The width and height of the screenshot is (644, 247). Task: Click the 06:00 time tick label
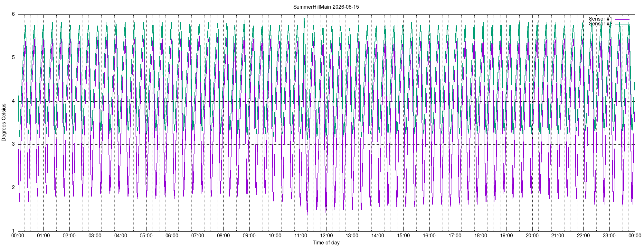coord(172,235)
